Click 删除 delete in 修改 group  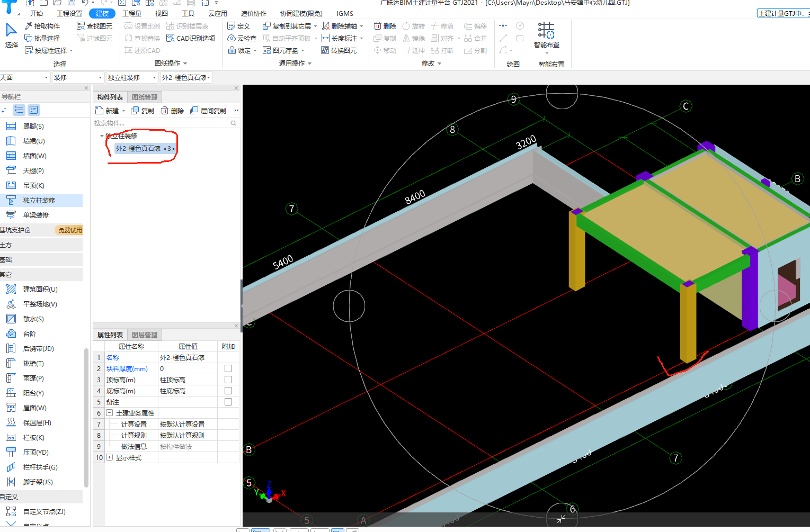click(385, 26)
